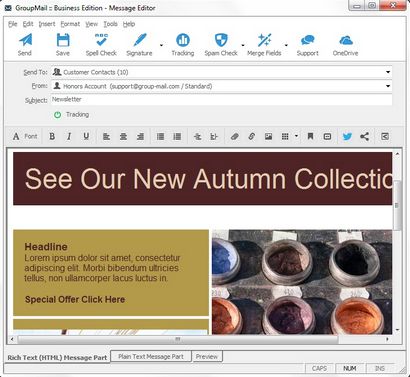Screen dimensions: 410x377
Task: Click the Special Offer Click Here link
Action: tap(75, 299)
